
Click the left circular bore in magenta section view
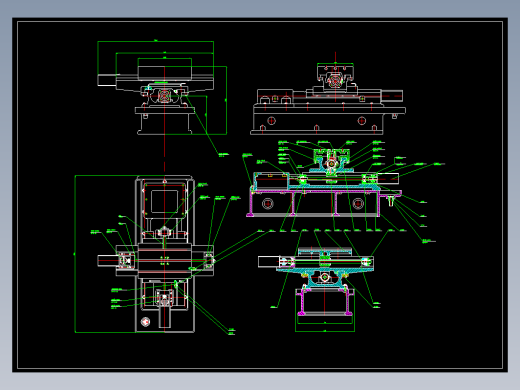click(x=268, y=203)
